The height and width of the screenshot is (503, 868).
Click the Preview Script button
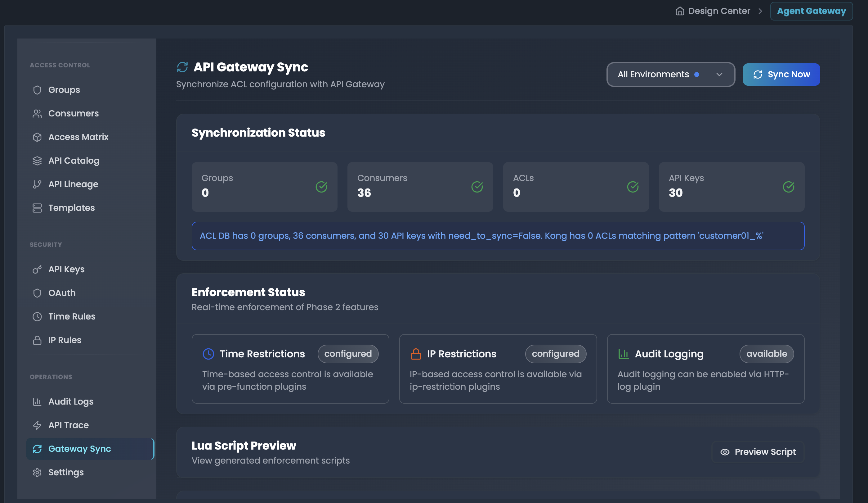pos(758,452)
